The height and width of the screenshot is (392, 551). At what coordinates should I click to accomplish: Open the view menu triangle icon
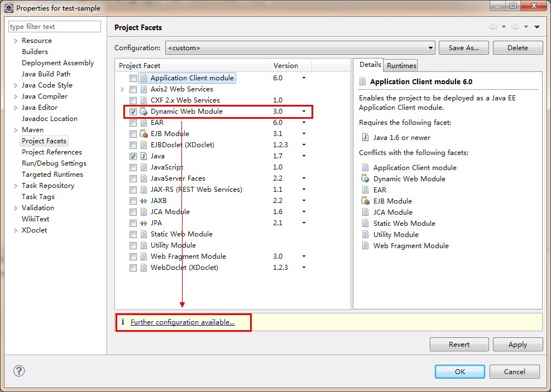tap(537, 27)
